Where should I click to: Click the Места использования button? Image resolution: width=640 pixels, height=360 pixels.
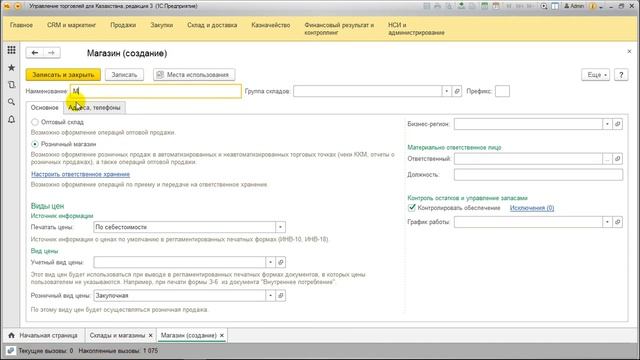pos(194,75)
